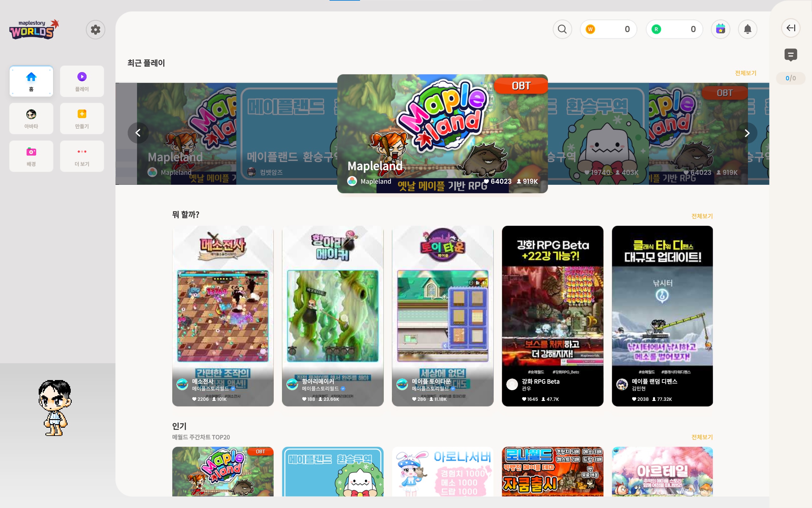Open 로나월드 card in 인기 chart
Viewport: 812px width, 508px height.
pos(552,471)
